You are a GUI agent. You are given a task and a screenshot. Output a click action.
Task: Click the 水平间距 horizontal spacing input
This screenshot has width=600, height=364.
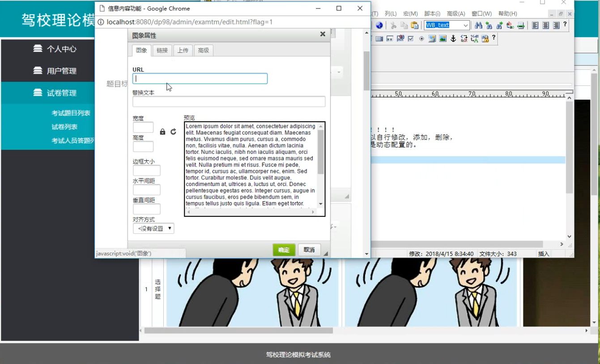(x=146, y=190)
